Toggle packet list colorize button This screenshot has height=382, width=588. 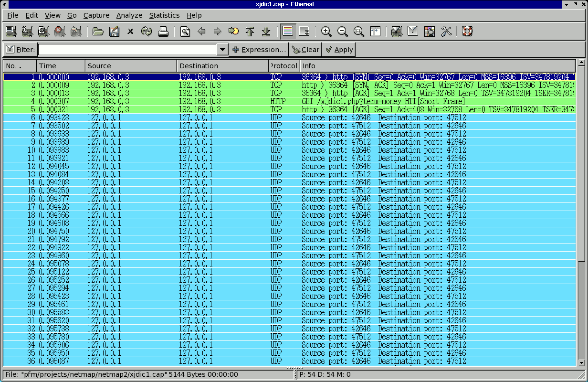point(287,32)
